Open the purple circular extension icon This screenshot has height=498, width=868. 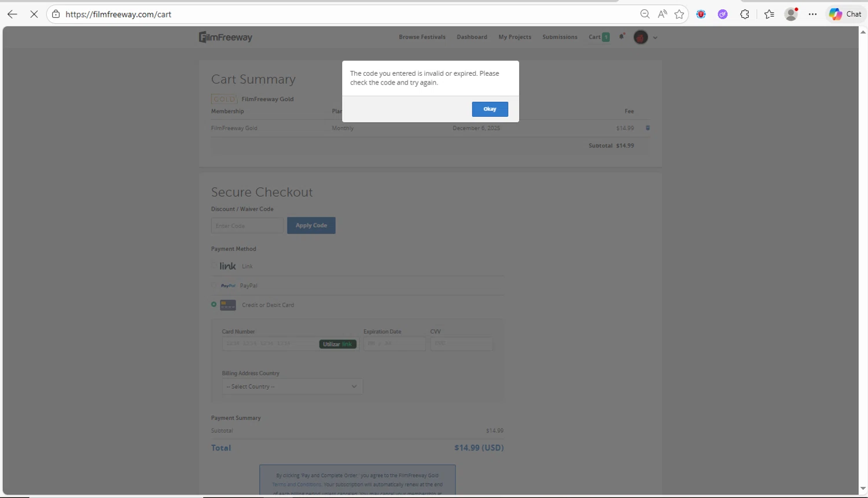point(723,14)
